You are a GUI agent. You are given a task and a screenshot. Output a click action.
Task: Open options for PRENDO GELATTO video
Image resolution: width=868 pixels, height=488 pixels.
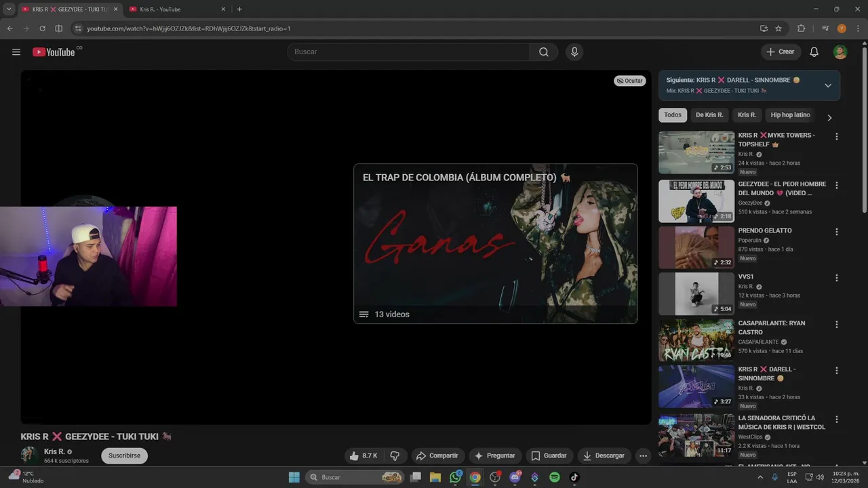836,232
